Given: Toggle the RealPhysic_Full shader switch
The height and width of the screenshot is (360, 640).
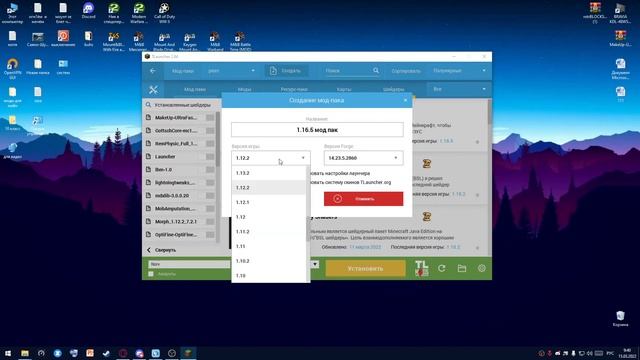Looking at the screenshot, I should tap(210, 144).
